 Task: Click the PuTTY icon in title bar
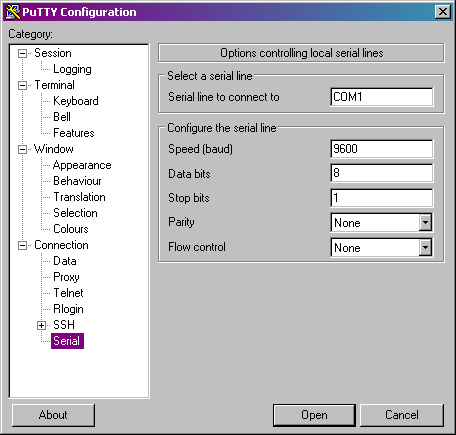(x=13, y=12)
